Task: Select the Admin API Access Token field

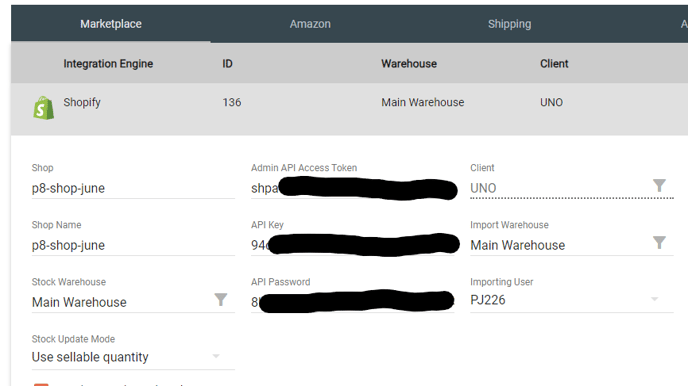Action: (x=352, y=188)
